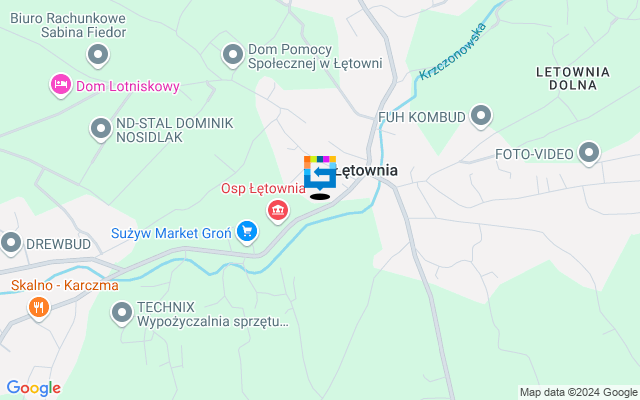Screen dimensions: 640x400
Task: Open the FOTO-VIDEO place marker
Action: click(x=589, y=153)
